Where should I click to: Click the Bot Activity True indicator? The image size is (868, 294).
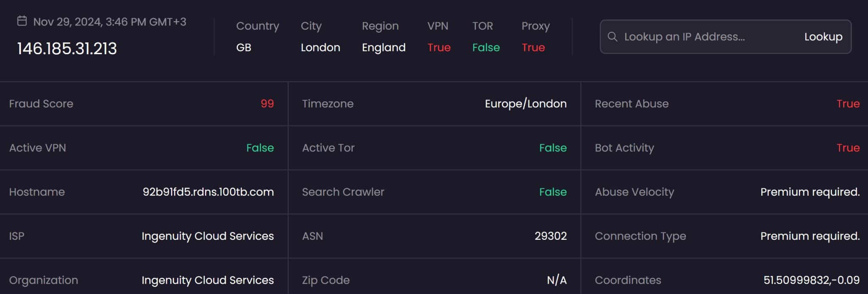[x=849, y=148]
